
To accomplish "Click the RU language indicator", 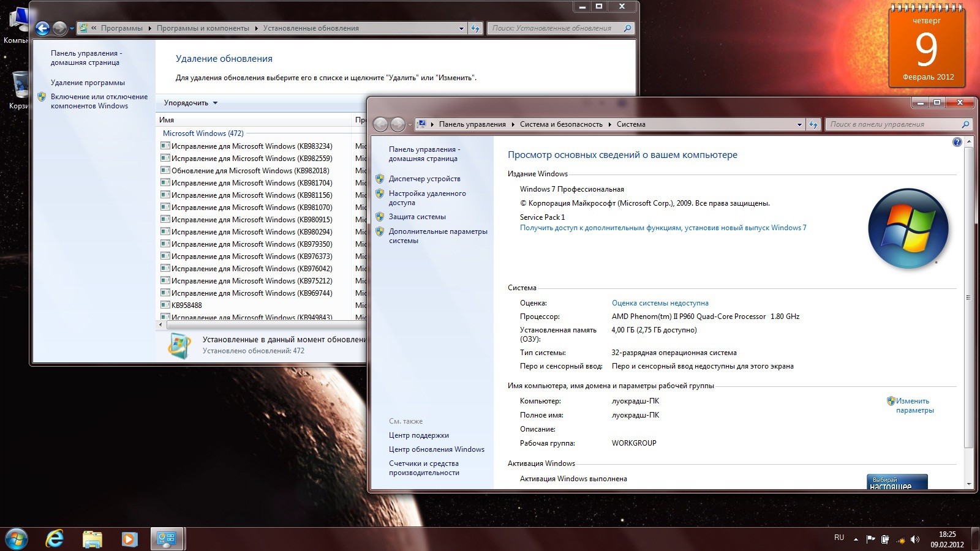I will click(839, 538).
